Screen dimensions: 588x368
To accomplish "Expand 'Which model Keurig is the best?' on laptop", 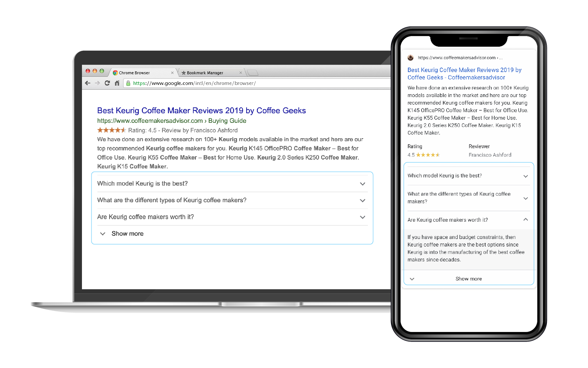I will (x=232, y=183).
